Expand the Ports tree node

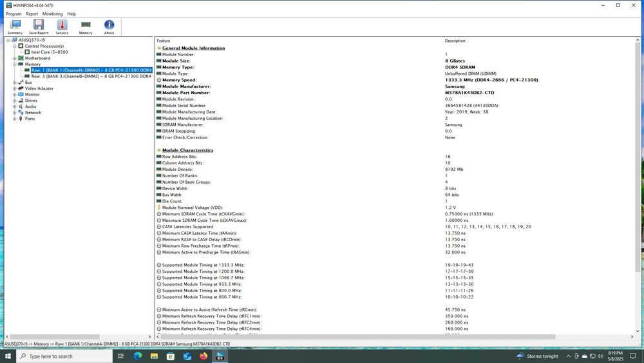point(14,119)
